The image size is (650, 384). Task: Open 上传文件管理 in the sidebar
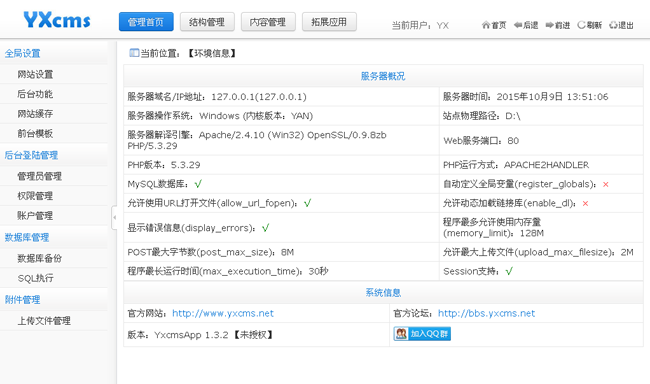point(44,321)
